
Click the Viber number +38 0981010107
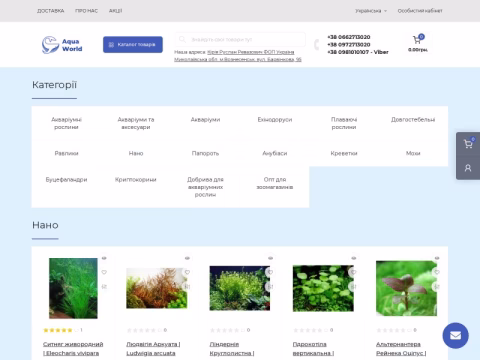coord(358,52)
